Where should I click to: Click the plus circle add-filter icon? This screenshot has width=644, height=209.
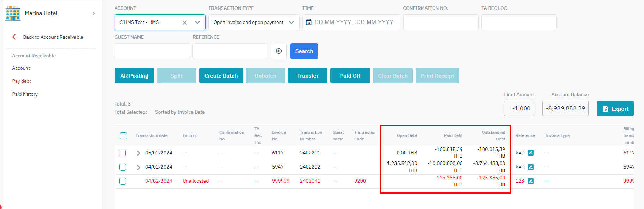tap(278, 51)
